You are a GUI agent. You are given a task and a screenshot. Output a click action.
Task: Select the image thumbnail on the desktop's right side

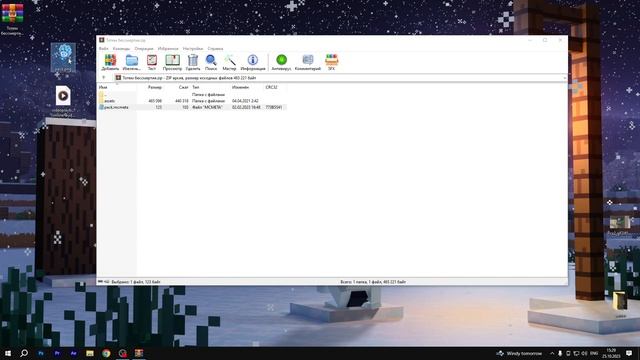point(620,225)
